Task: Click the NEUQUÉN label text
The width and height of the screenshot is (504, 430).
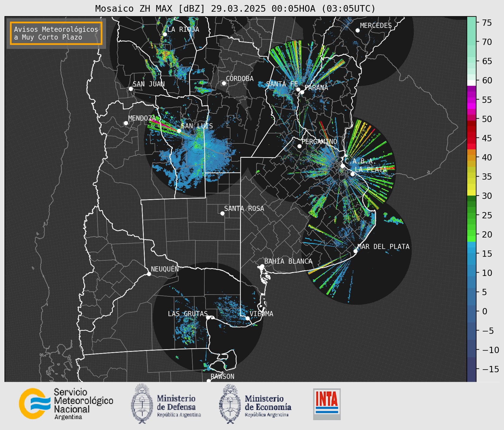Action: click(165, 269)
